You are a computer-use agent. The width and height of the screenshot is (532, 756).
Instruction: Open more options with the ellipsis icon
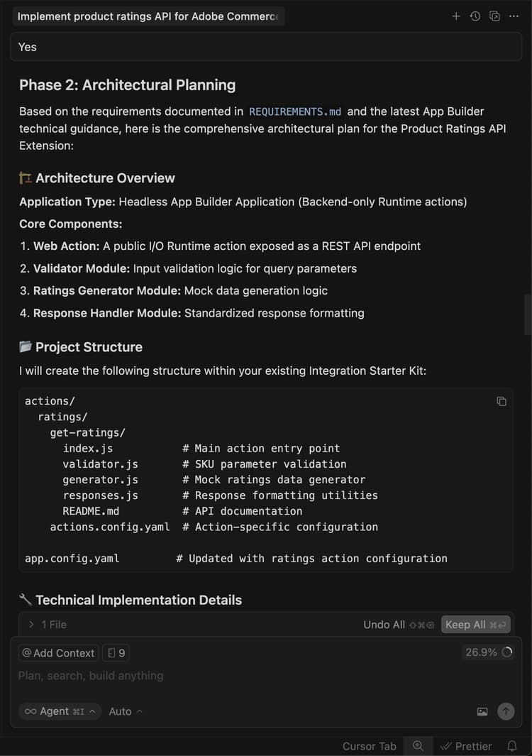tap(514, 16)
